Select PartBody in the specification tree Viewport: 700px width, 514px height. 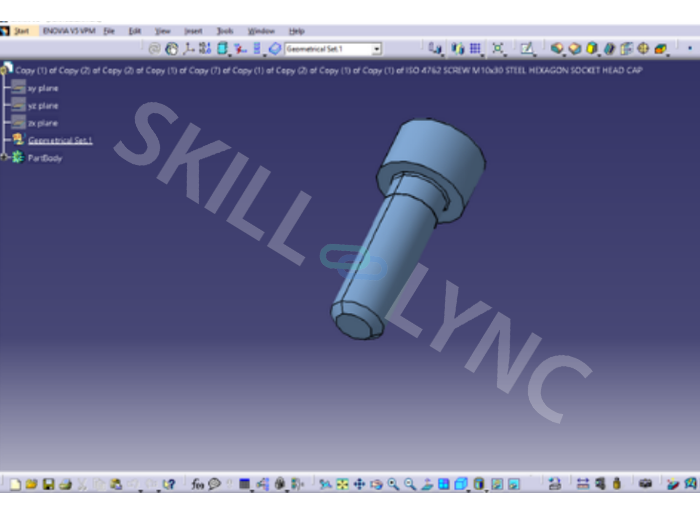(x=45, y=158)
